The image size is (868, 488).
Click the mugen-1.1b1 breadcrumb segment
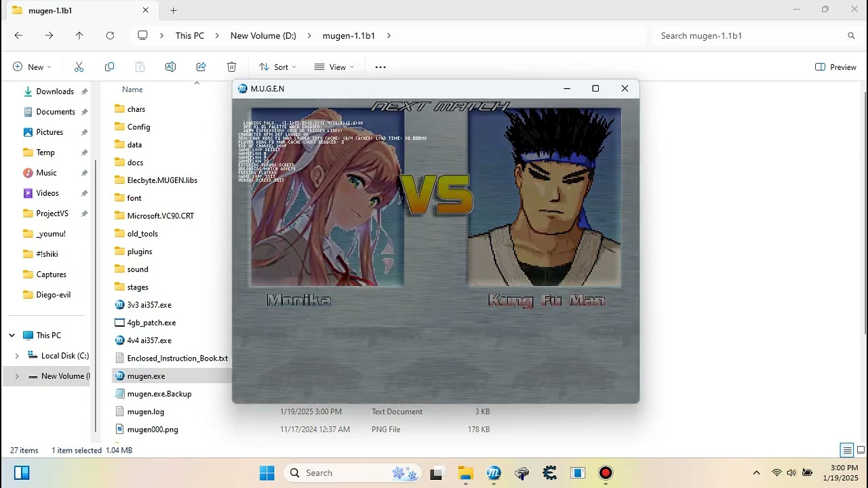click(349, 35)
